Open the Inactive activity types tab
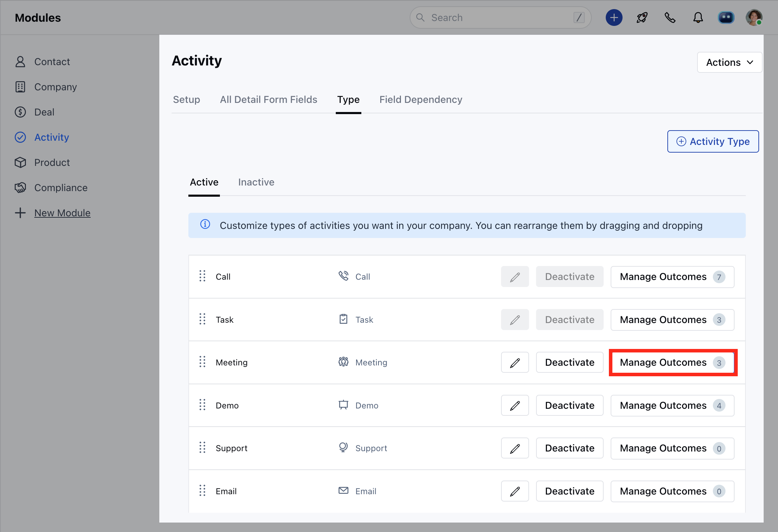The width and height of the screenshot is (778, 532). pyautogui.click(x=256, y=182)
